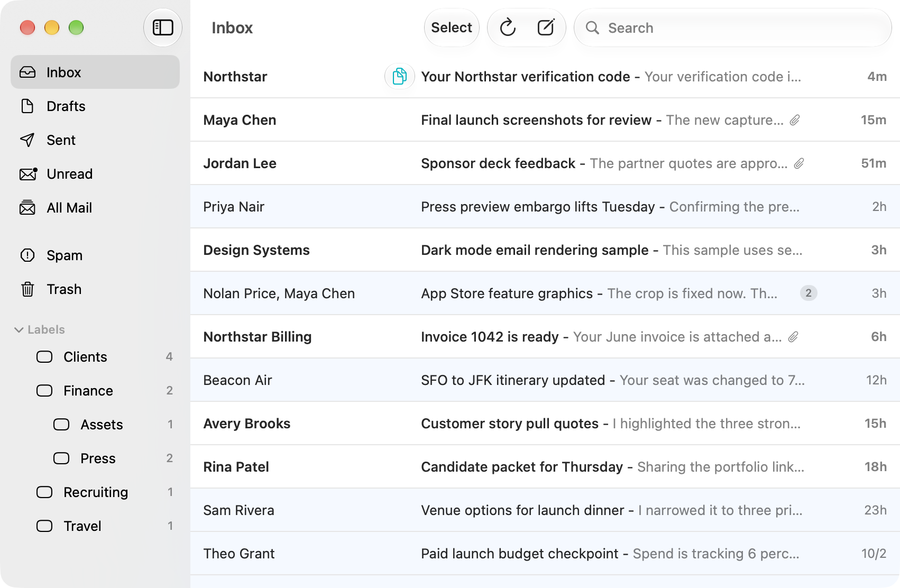Image resolution: width=900 pixels, height=588 pixels.
Task: Click the Unread envelope icon
Action: coord(28,174)
